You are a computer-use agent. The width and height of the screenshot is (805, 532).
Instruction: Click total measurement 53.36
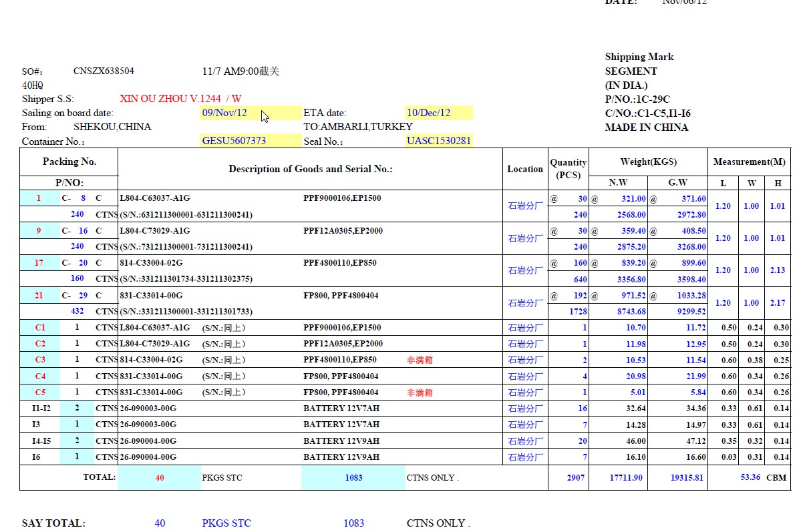750,477
